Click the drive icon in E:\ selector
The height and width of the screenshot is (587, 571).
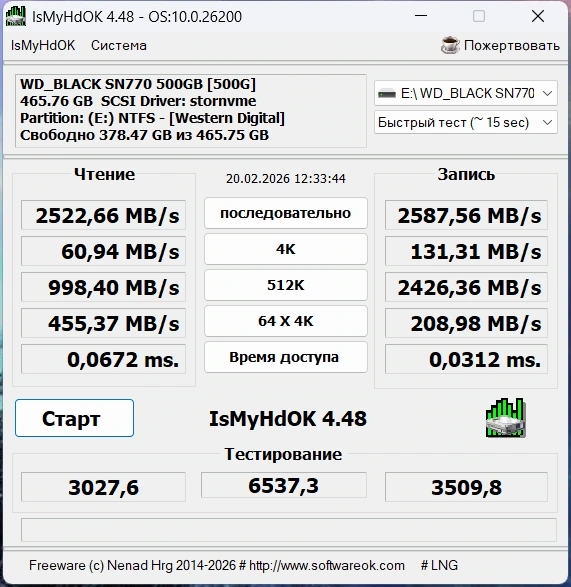tap(387, 93)
